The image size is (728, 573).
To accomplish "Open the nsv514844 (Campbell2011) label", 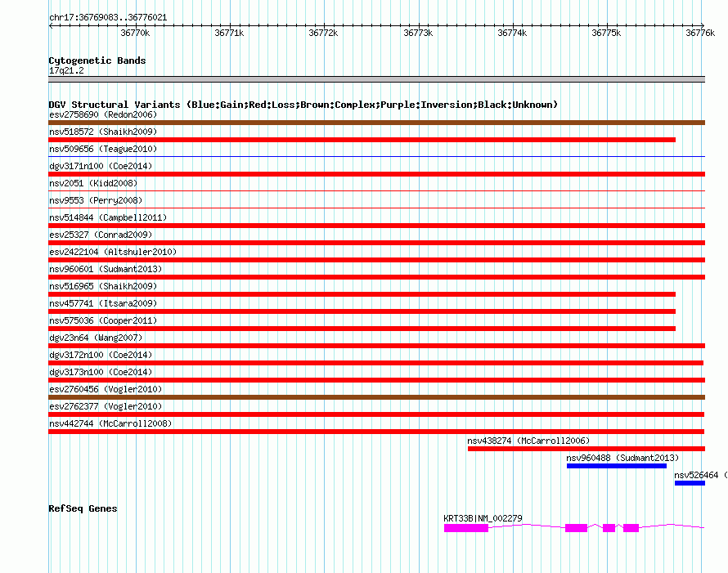I will tap(108, 217).
